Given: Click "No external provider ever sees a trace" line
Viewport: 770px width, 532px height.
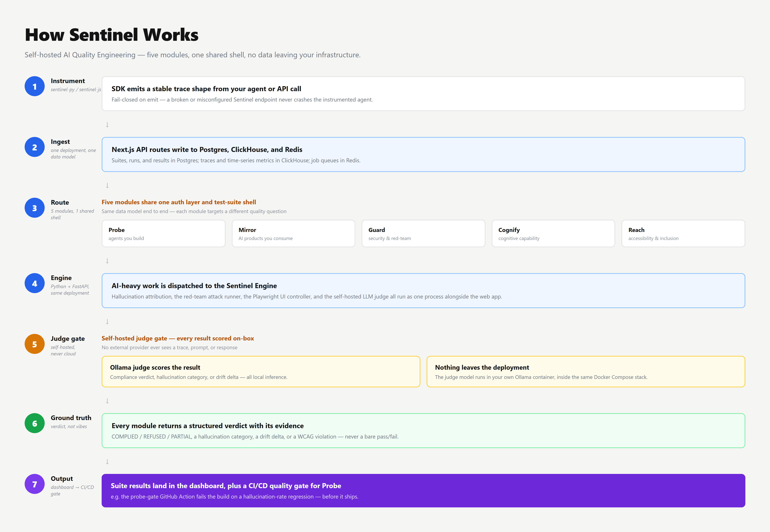Looking at the screenshot, I should click(169, 347).
